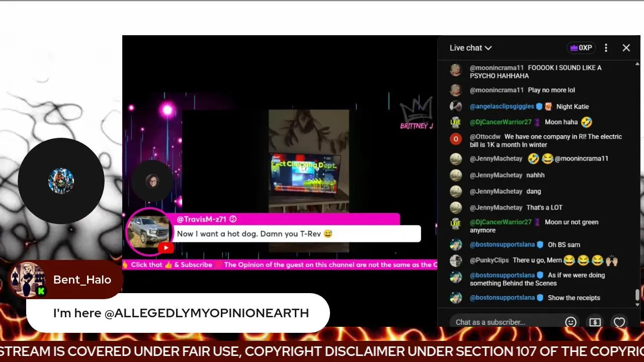Click the Bent_Halo name label

82,280
